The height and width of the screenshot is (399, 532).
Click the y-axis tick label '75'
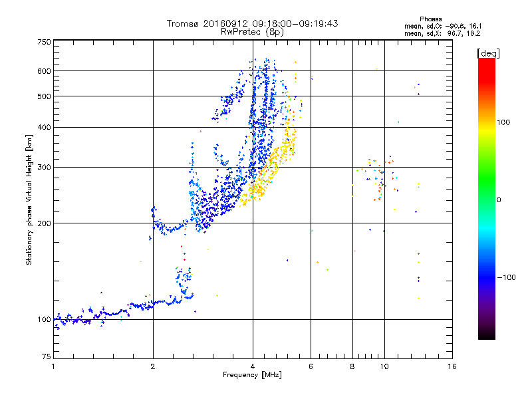pos(47,356)
